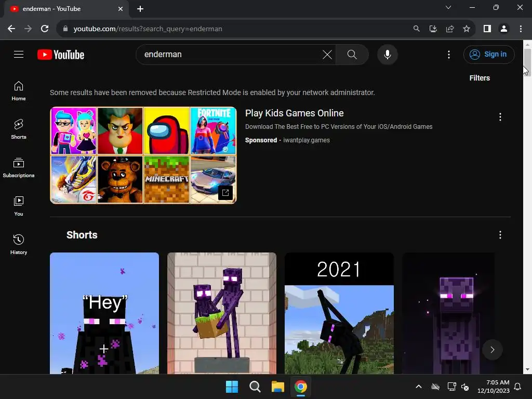This screenshot has width=532, height=399.
Task: Click the magnifier search button in YouTube
Action: [352, 54]
